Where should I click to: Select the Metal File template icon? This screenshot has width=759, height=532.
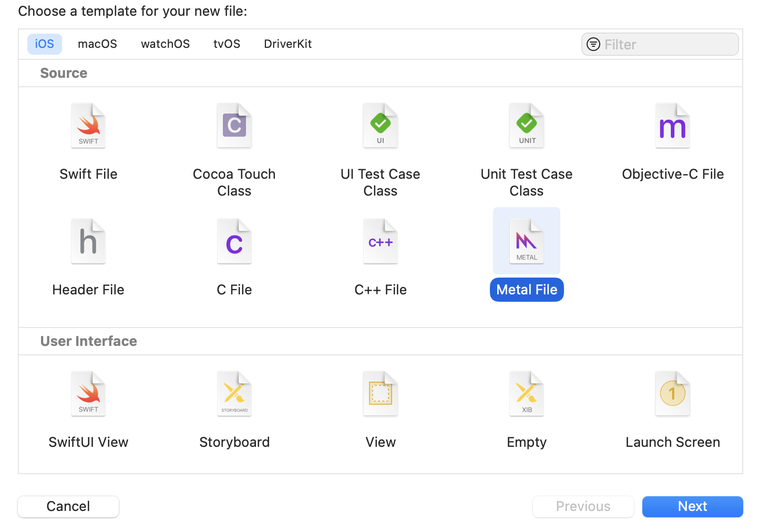point(527,242)
